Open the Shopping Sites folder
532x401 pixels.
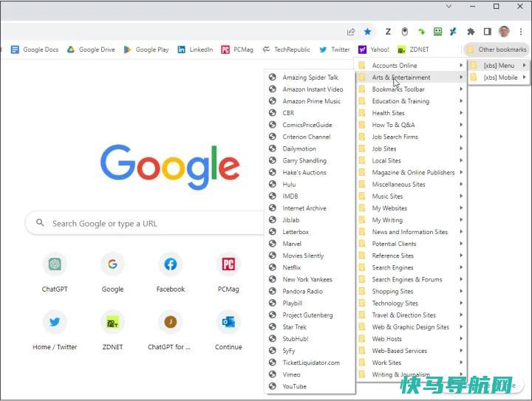tap(411, 291)
